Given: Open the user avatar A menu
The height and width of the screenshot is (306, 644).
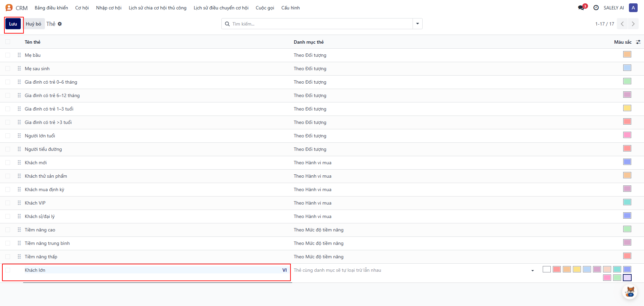Looking at the screenshot, I should tap(633, 8).
